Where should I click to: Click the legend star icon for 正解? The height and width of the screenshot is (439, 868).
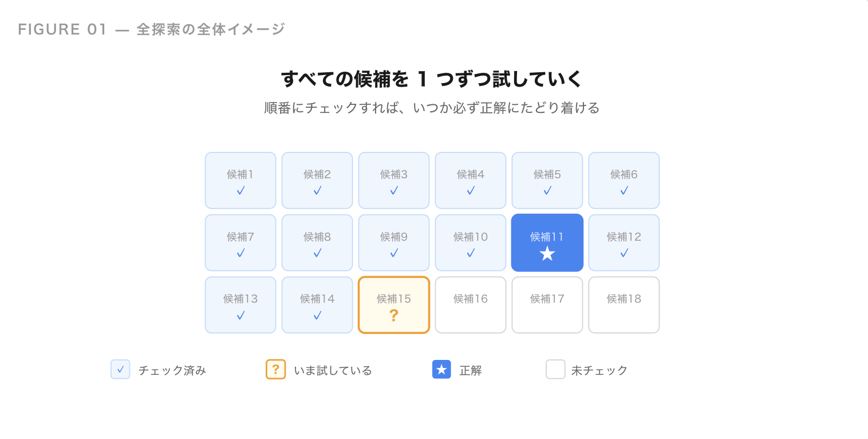(x=441, y=370)
